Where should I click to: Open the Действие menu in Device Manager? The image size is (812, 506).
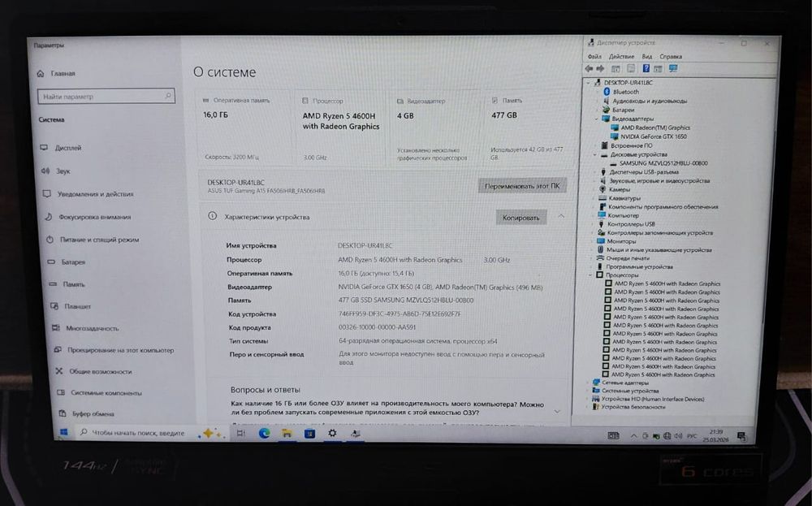click(621, 57)
